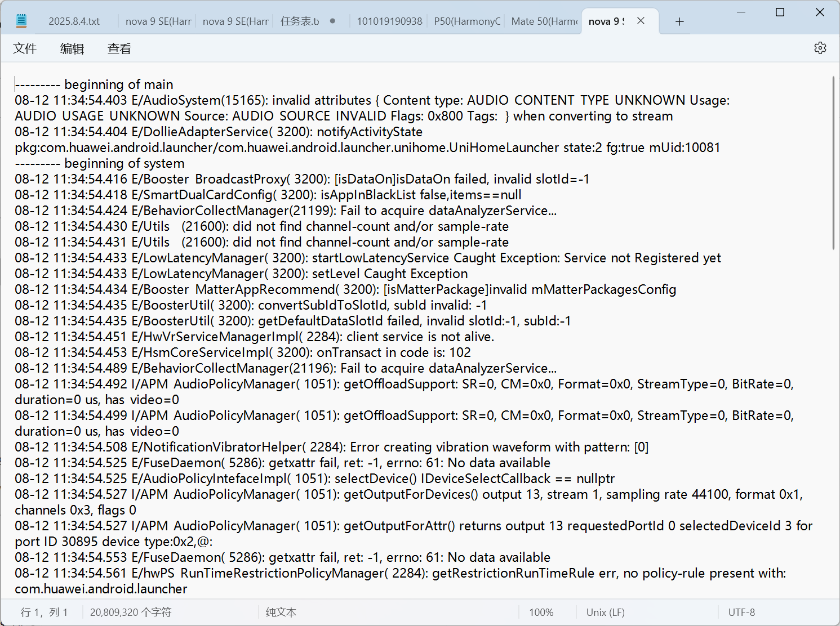Click the UTF-8 encoding indicator
The width and height of the screenshot is (840, 626).
click(741, 612)
